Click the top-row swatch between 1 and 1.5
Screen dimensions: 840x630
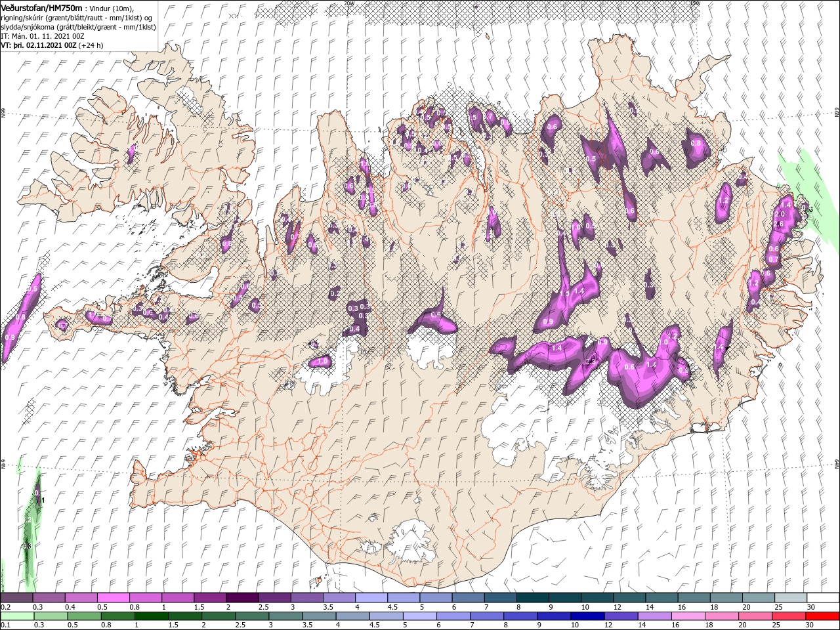177,598
